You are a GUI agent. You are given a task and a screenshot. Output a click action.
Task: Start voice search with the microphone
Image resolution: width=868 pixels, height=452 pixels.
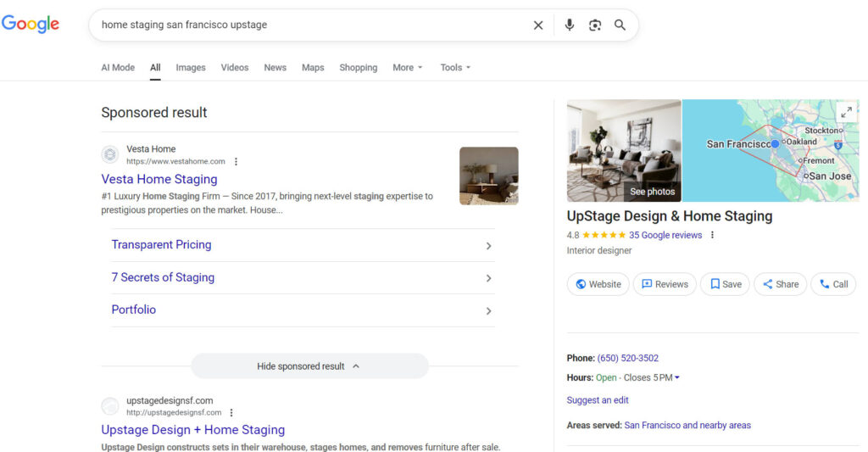[570, 25]
